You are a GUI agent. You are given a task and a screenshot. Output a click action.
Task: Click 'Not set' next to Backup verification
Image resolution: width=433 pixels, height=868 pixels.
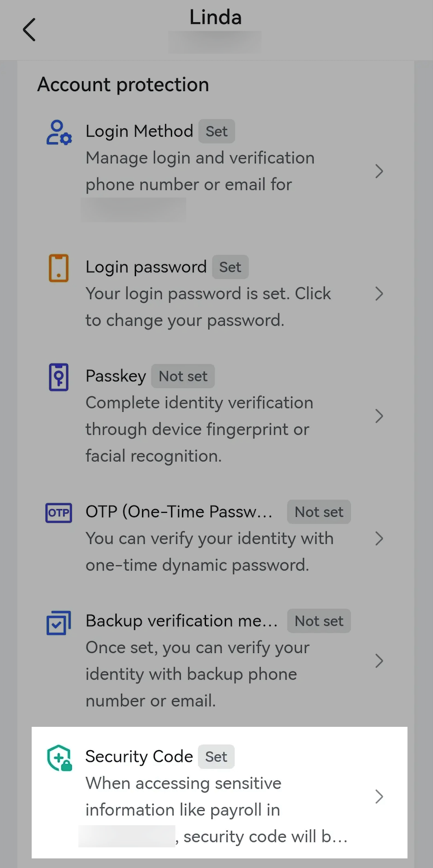click(x=318, y=621)
